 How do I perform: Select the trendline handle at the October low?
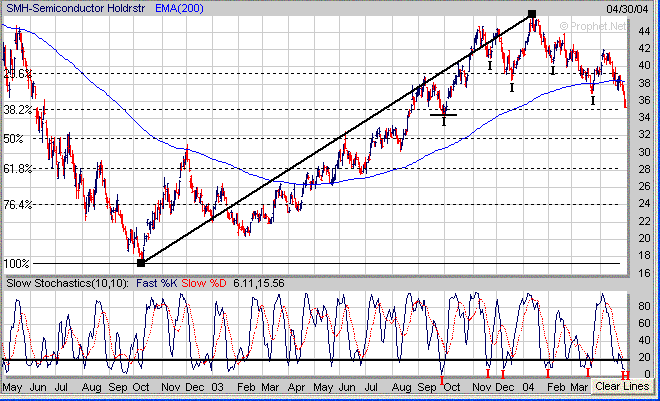point(141,263)
